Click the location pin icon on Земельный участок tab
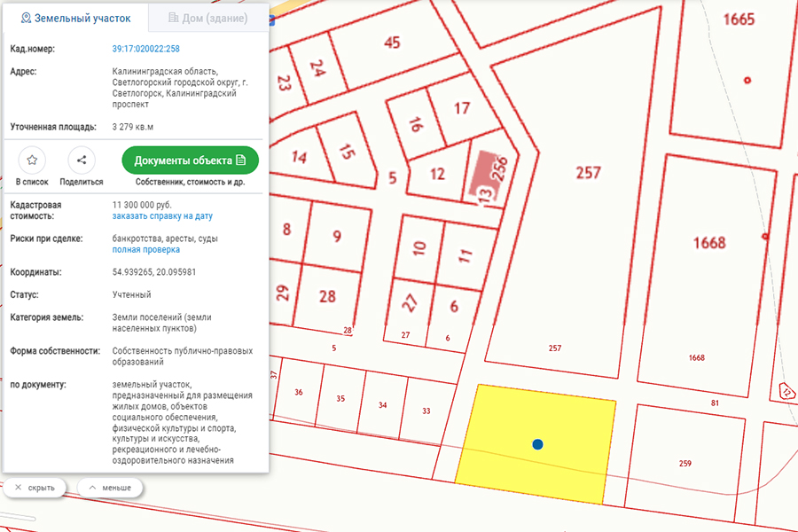798x532 pixels. 27,17
